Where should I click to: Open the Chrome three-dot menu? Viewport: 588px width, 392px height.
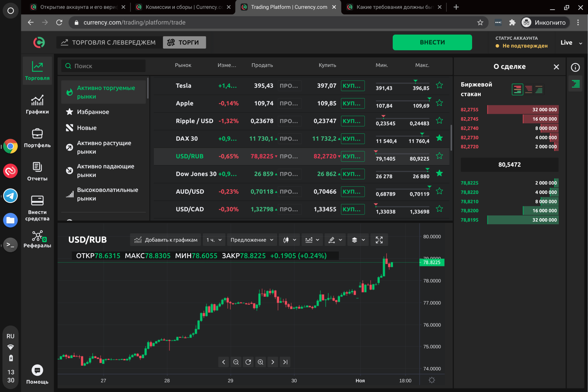(x=578, y=23)
